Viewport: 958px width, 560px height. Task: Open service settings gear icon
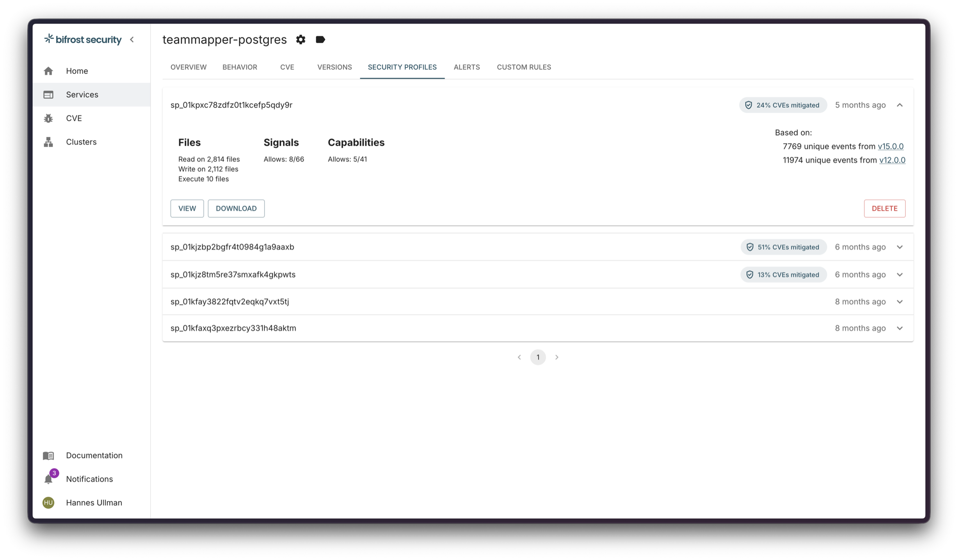tap(301, 40)
